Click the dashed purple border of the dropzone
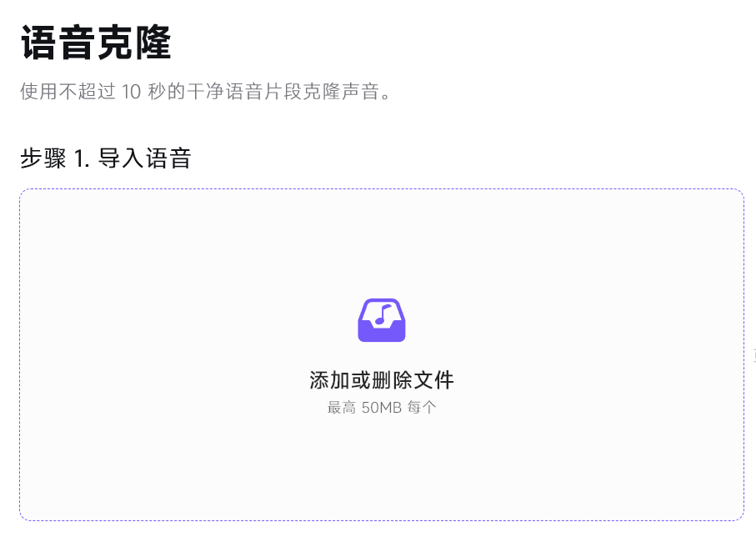This screenshot has width=756, height=547. tap(382, 189)
